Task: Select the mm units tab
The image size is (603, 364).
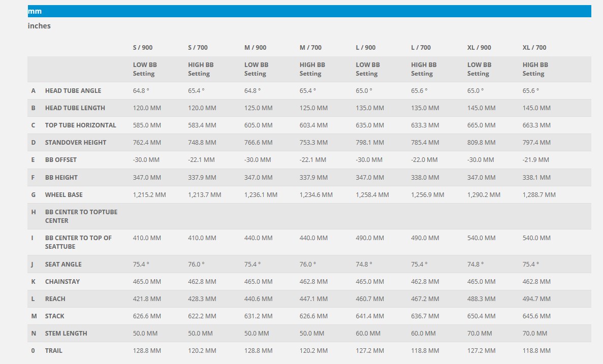Action: click(x=35, y=11)
